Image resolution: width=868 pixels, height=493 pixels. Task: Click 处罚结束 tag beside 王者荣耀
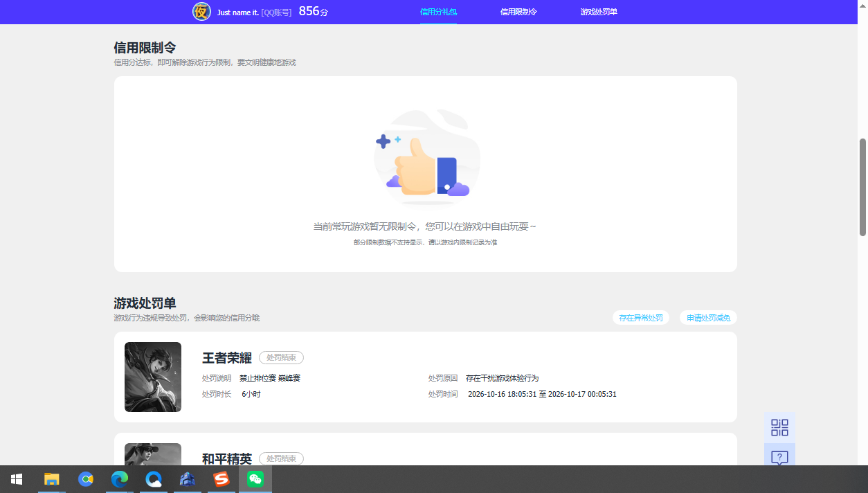click(281, 358)
